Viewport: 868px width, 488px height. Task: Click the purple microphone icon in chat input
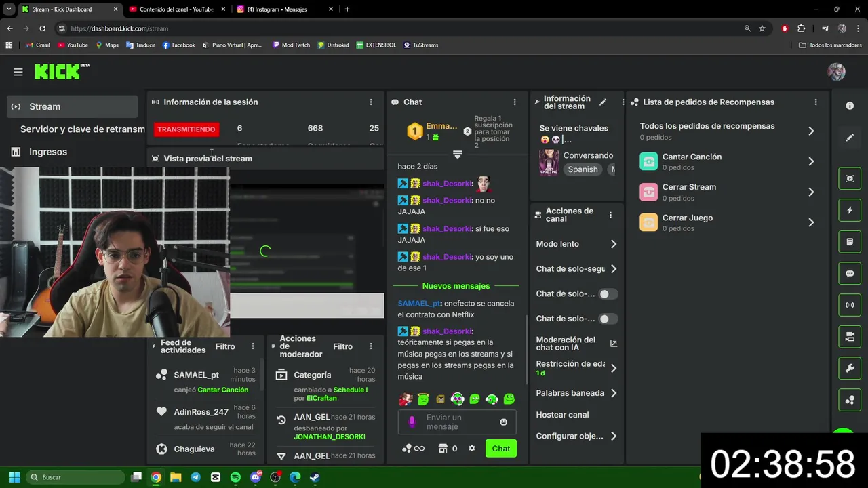click(412, 422)
